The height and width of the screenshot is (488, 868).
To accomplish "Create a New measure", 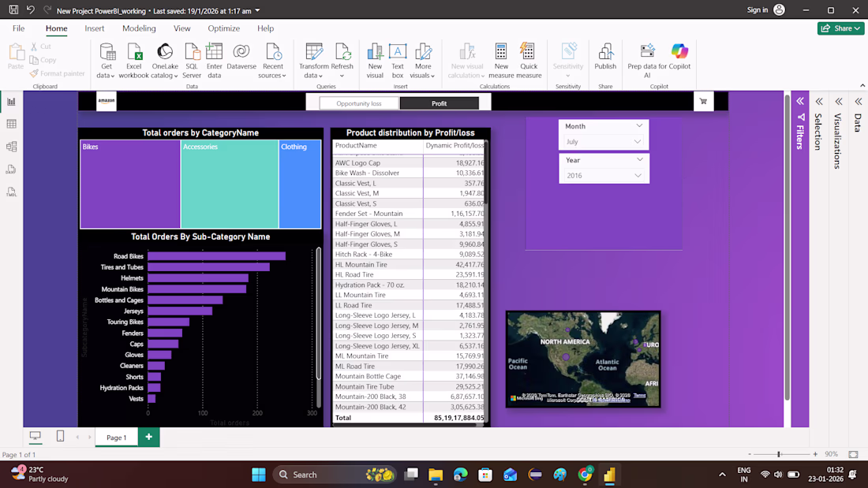I will click(501, 61).
